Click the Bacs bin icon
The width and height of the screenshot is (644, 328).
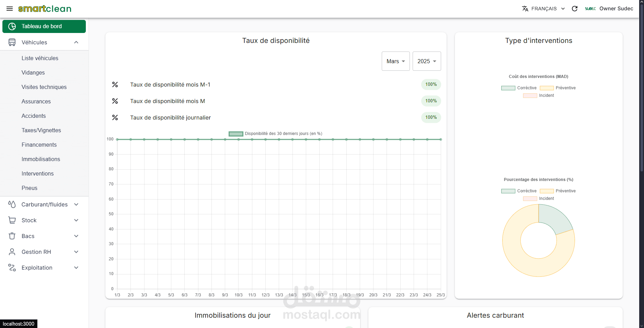click(12, 236)
